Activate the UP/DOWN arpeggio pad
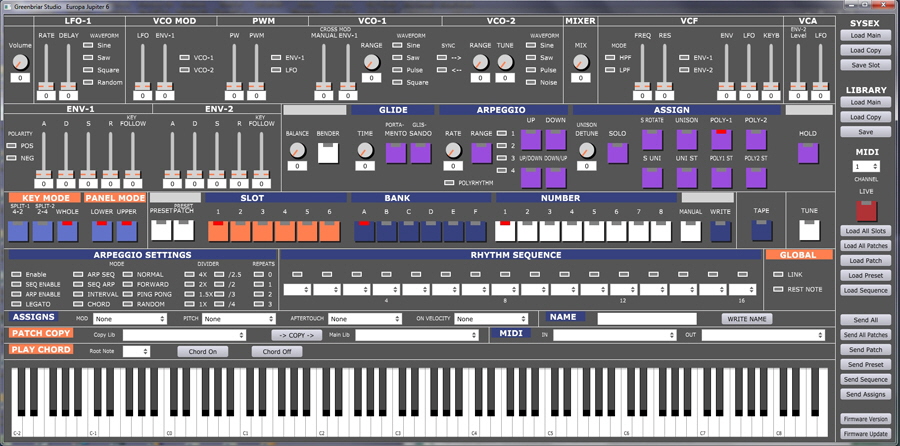900x446 pixels. pyautogui.click(x=531, y=177)
